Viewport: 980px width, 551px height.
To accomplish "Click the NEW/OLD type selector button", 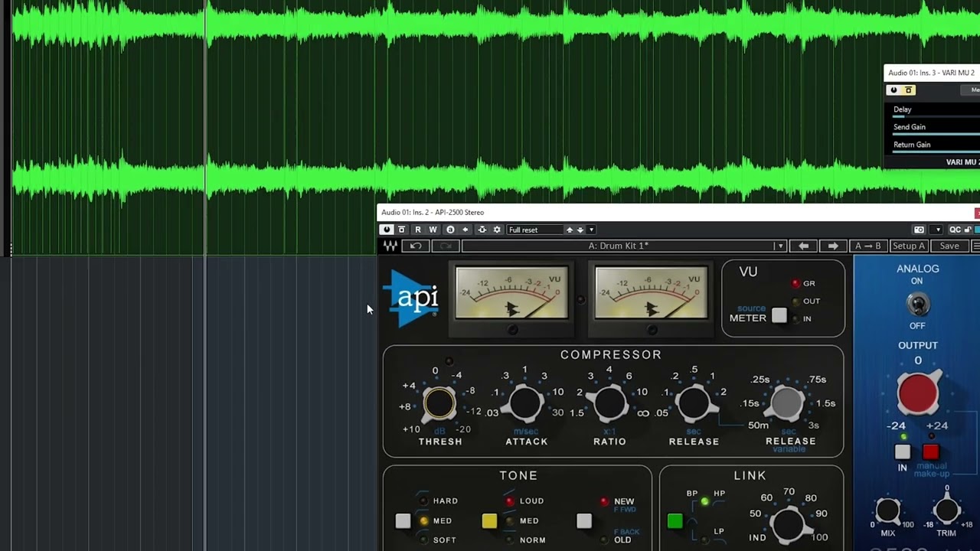I will click(584, 521).
